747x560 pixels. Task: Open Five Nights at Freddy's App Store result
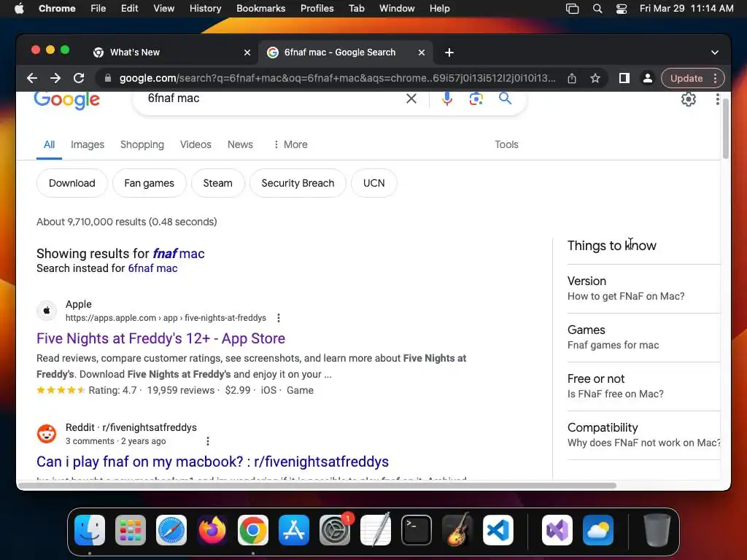(161, 338)
